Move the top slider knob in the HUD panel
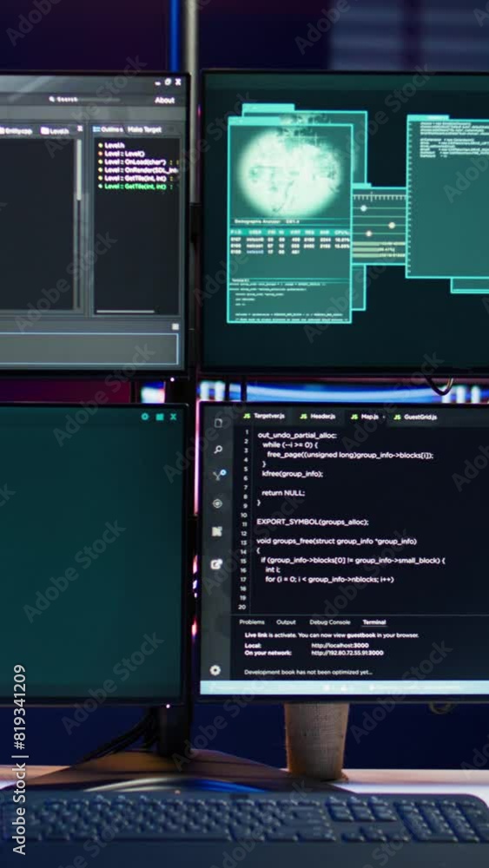This screenshot has width=489, height=868. (x=363, y=208)
